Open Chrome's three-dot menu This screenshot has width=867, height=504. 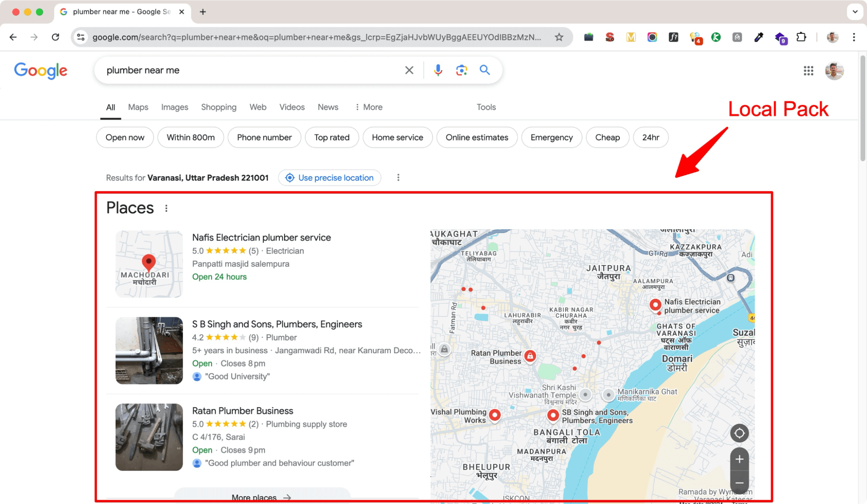pyautogui.click(x=854, y=37)
